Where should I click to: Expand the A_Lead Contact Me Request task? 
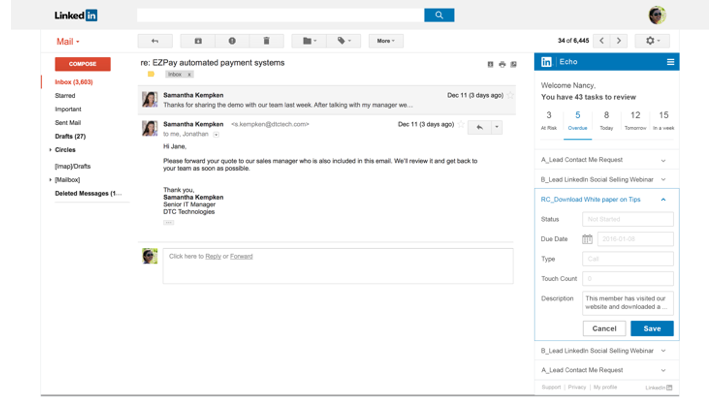coord(663,160)
